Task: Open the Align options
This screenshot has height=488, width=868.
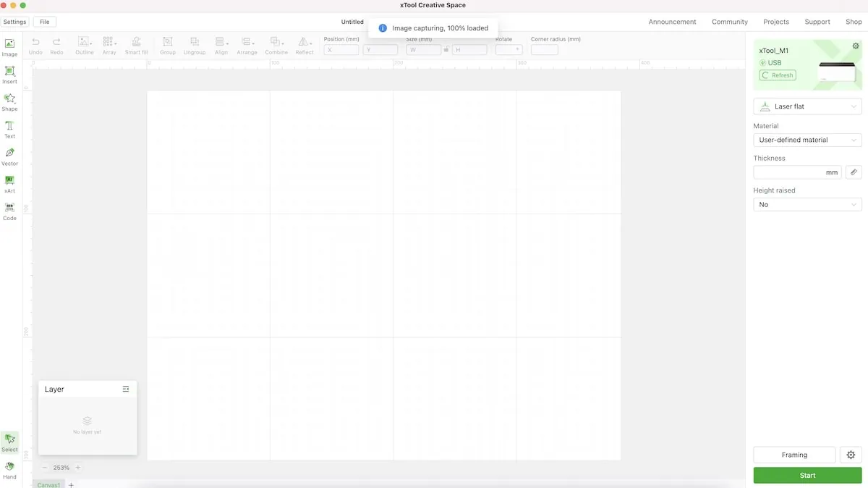Action: tap(221, 46)
